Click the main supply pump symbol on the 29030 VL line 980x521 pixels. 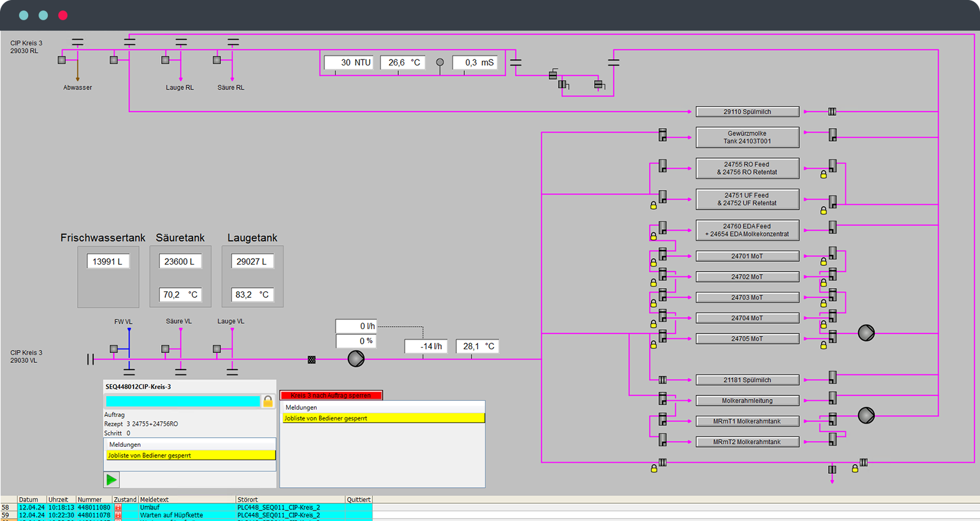point(356,359)
